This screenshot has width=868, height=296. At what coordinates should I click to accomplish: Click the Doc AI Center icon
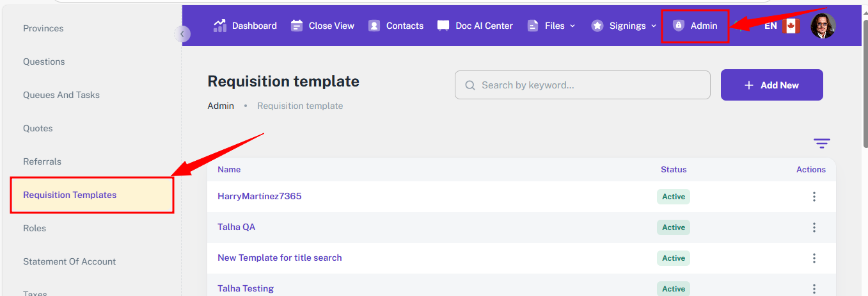pyautogui.click(x=443, y=26)
